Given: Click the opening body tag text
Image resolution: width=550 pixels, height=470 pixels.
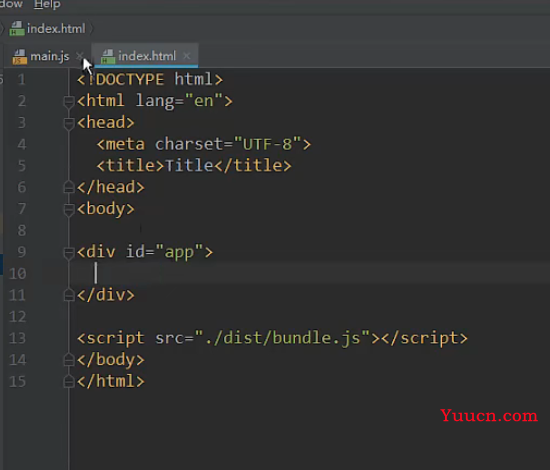Looking at the screenshot, I should (106, 209).
